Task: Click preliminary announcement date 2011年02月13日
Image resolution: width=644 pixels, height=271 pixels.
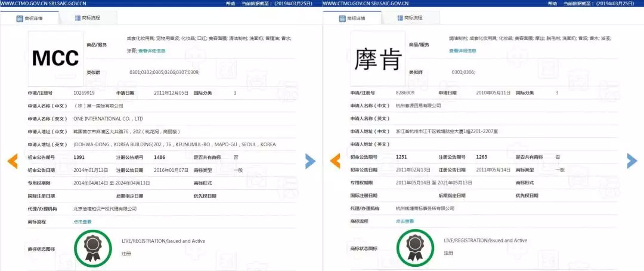Action: click(x=413, y=170)
